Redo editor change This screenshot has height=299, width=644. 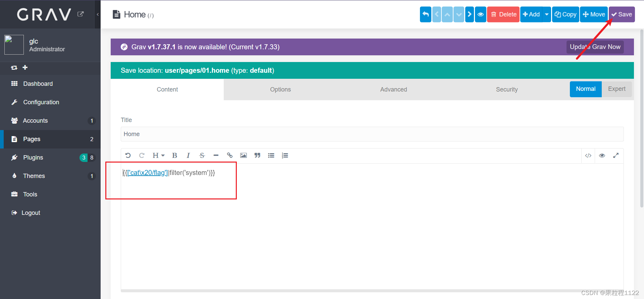pyautogui.click(x=142, y=156)
